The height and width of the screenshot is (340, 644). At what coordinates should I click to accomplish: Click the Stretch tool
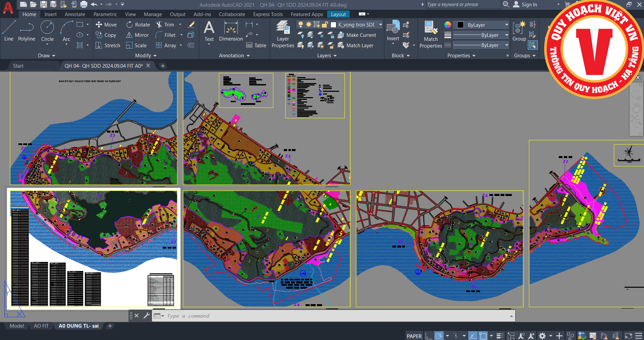[108, 46]
